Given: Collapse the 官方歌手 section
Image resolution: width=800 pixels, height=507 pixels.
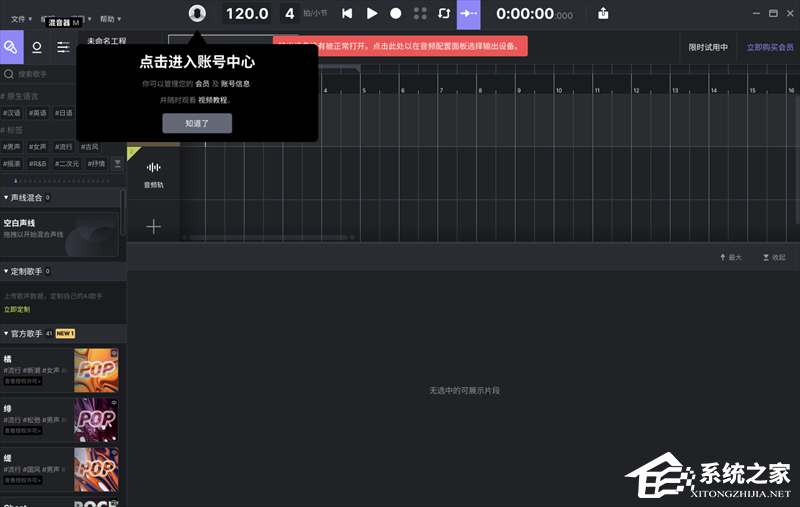Looking at the screenshot, I should coord(6,333).
